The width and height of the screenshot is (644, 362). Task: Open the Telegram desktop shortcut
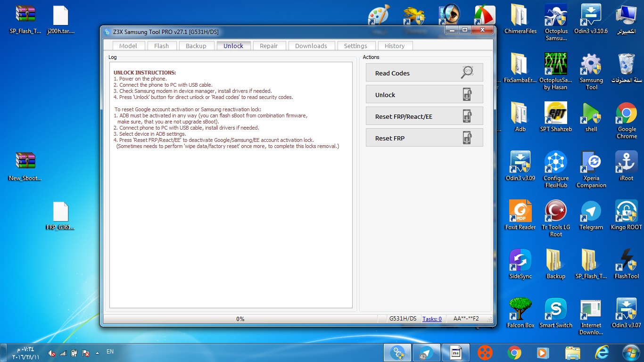click(x=591, y=216)
